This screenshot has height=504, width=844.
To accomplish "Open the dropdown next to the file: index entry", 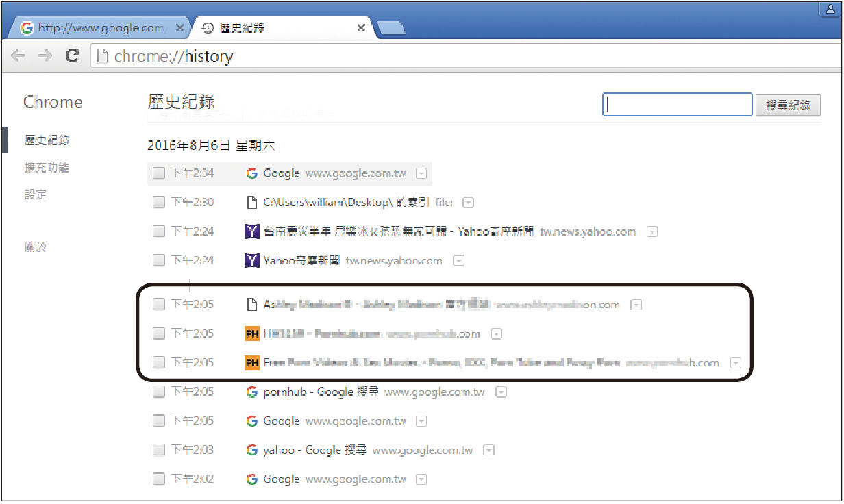I will click(x=468, y=203).
